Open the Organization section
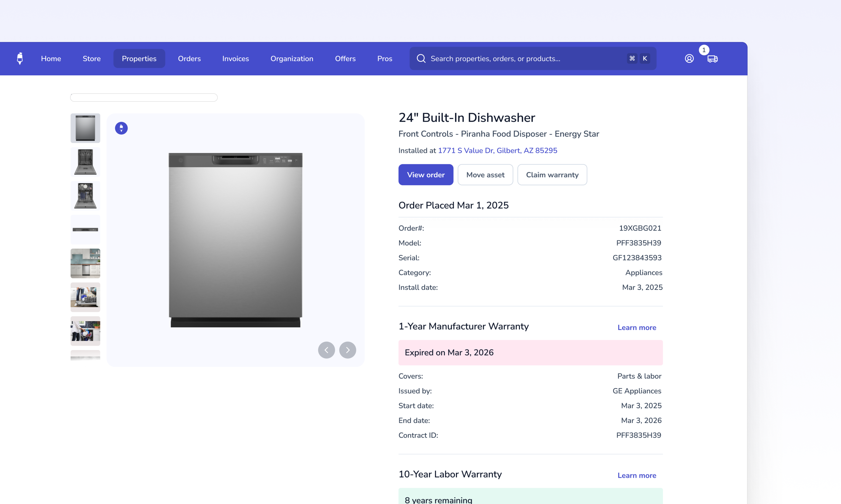 [x=292, y=58]
